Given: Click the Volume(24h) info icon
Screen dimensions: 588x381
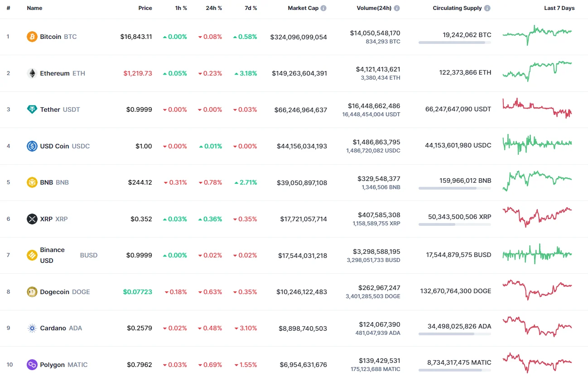Looking at the screenshot, I should (x=397, y=8).
